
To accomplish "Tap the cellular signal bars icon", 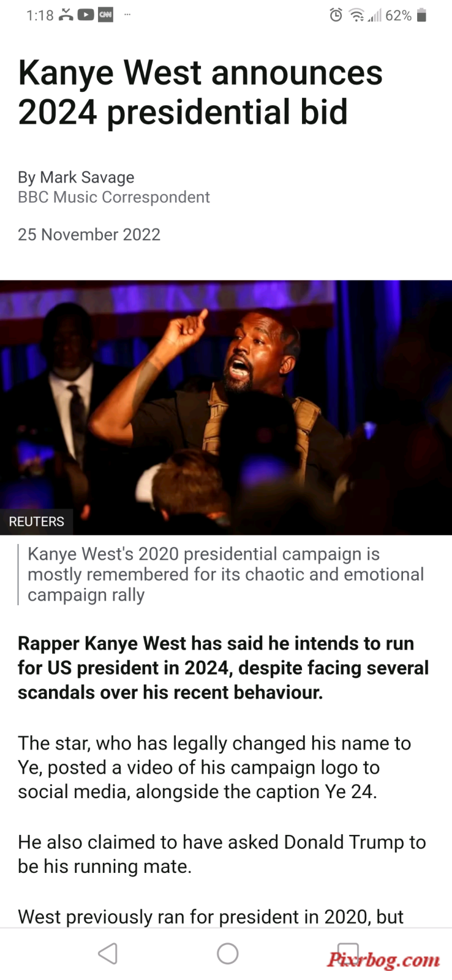I will click(374, 16).
